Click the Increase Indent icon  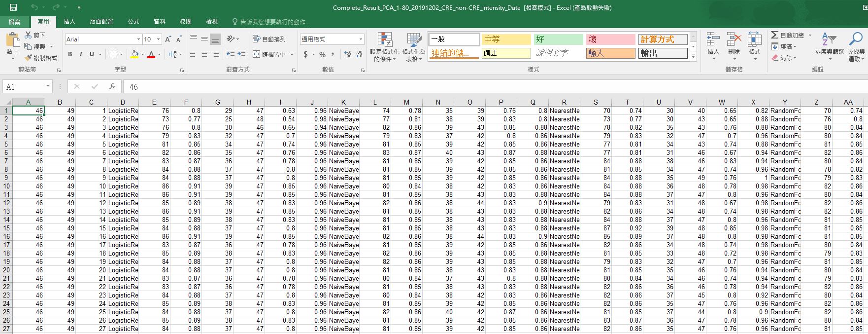click(241, 54)
